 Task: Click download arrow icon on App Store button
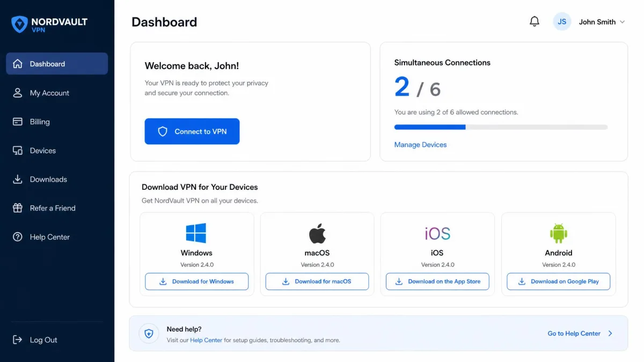coord(399,282)
